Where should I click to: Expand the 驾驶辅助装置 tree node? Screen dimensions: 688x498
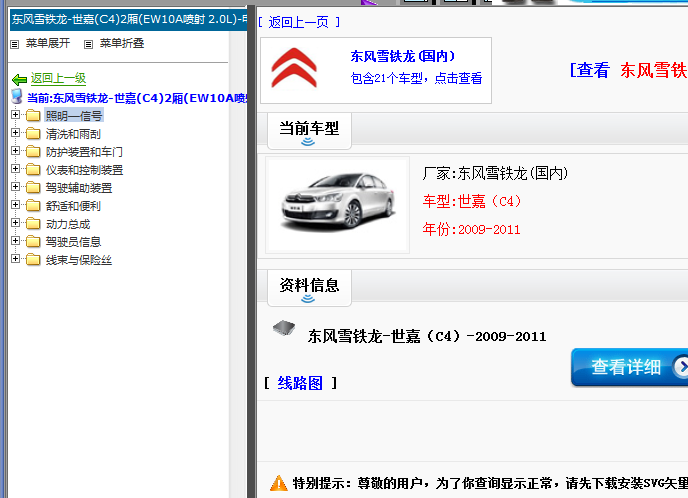[x=15, y=187]
